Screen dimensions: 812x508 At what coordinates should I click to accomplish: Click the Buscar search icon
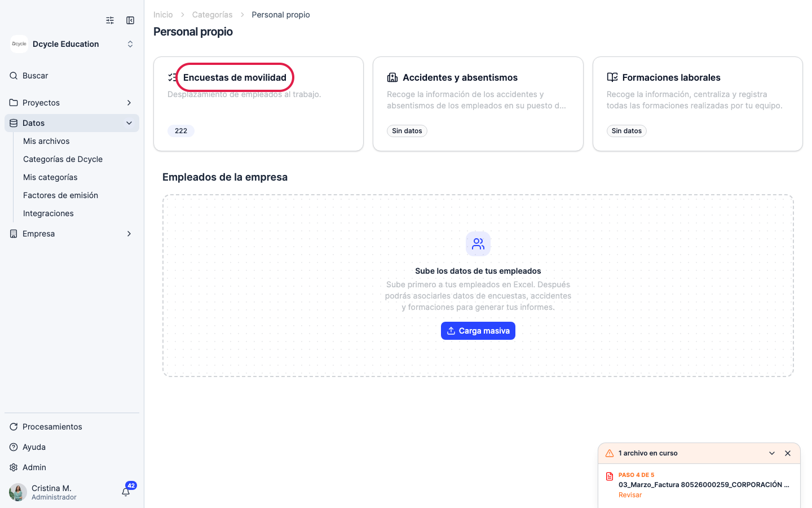pos(14,76)
